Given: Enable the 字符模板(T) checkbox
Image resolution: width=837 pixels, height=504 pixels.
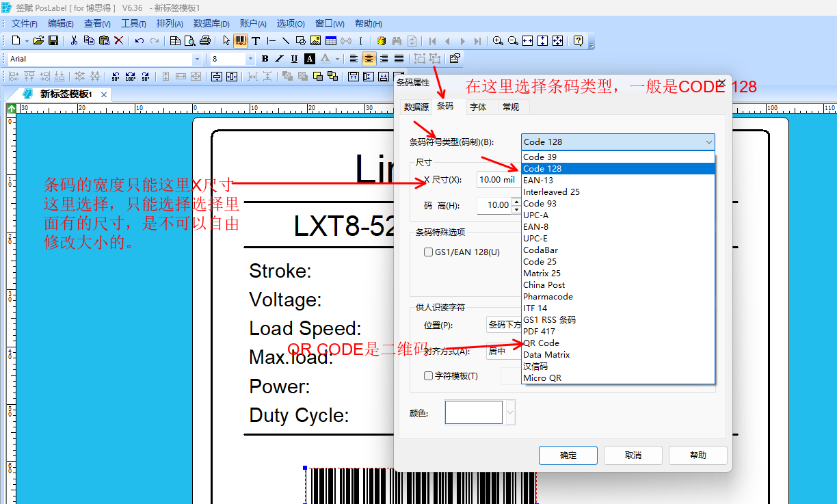Looking at the screenshot, I should tap(428, 375).
